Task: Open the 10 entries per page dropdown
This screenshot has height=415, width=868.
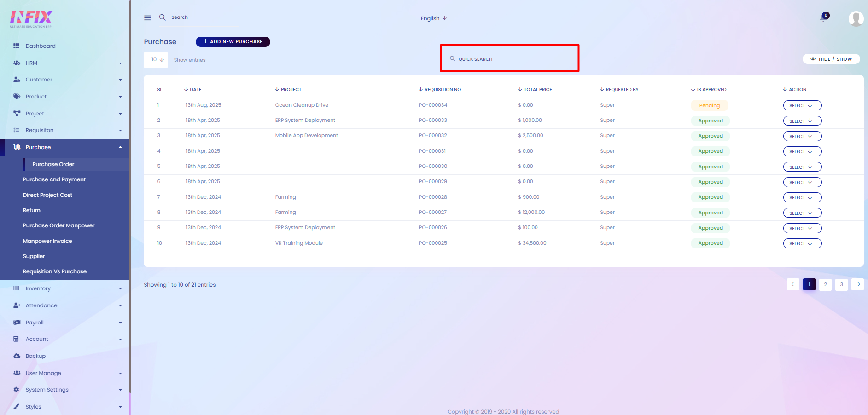Action: [x=156, y=60]
